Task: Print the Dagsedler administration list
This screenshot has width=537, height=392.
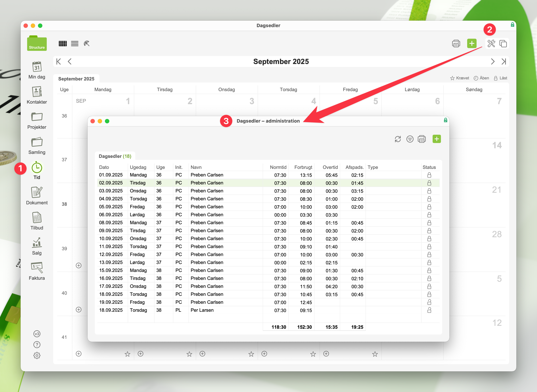Action: point(422,139)
